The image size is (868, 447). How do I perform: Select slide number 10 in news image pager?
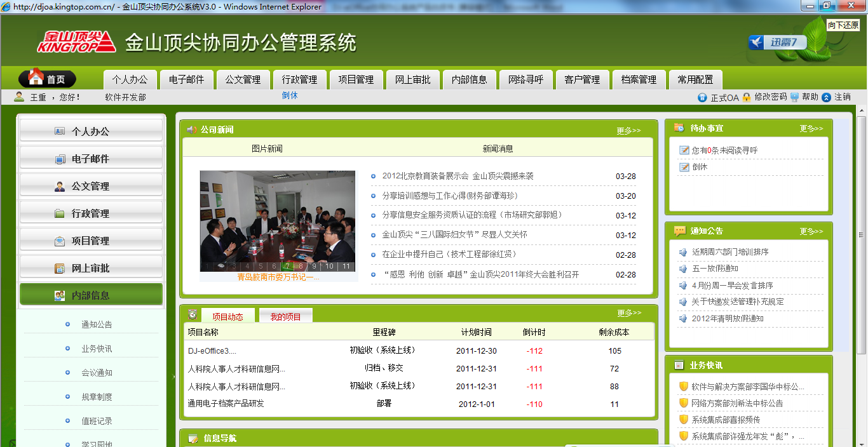[x=330, y=267]
